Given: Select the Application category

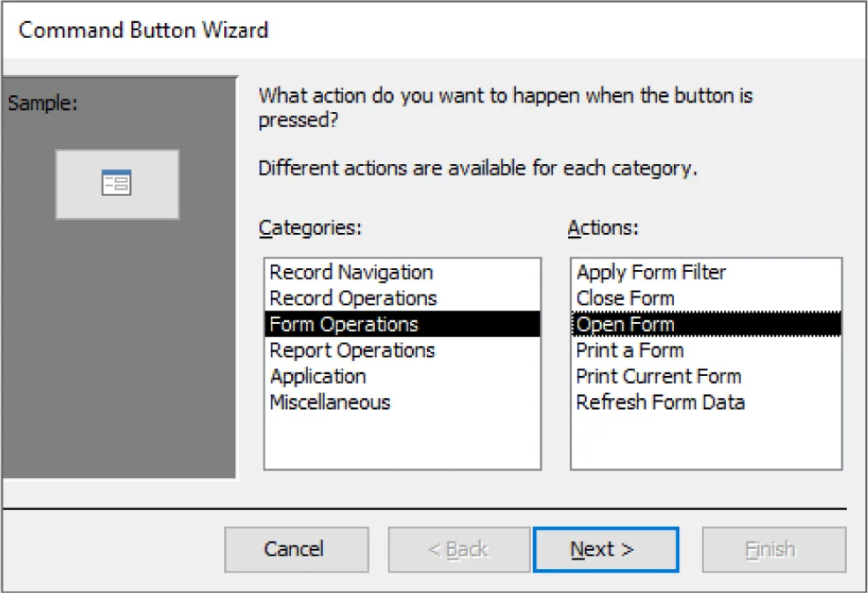Looking at the screenshot, I should point(317,376).
